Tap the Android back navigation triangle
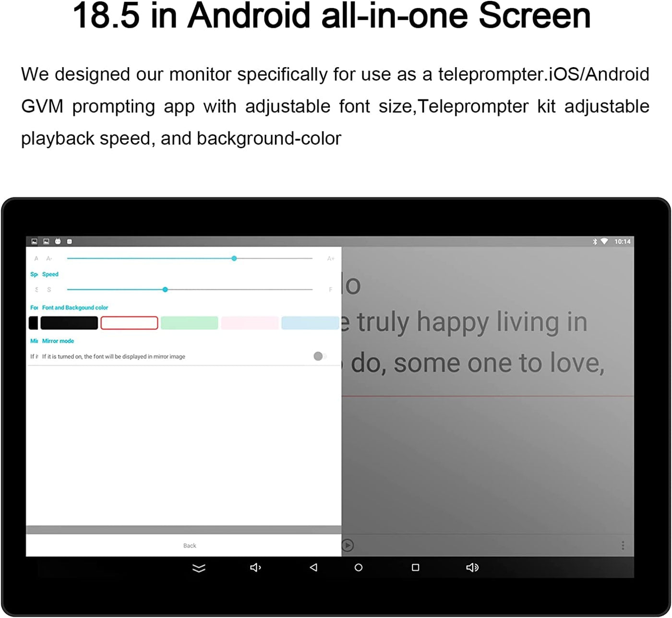 (313, 568)
